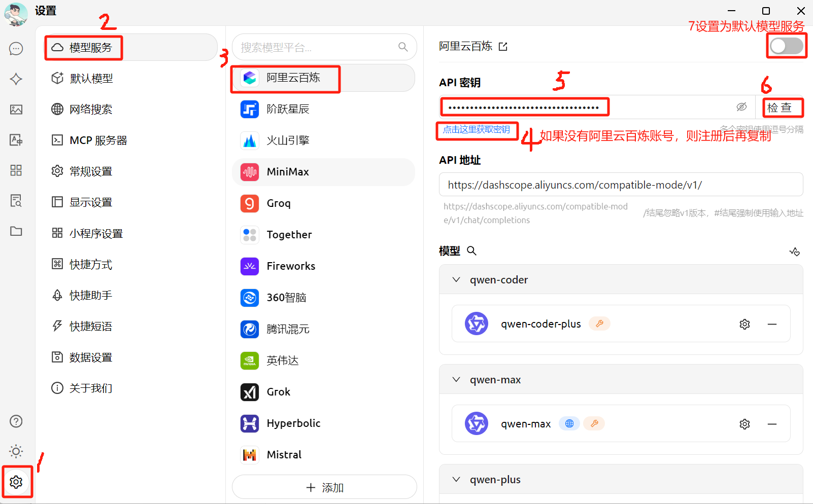Viewport: 813px width, 504px height.
Task: Click the qwen-max model name in its card
Action: click(x=526, y=424)
